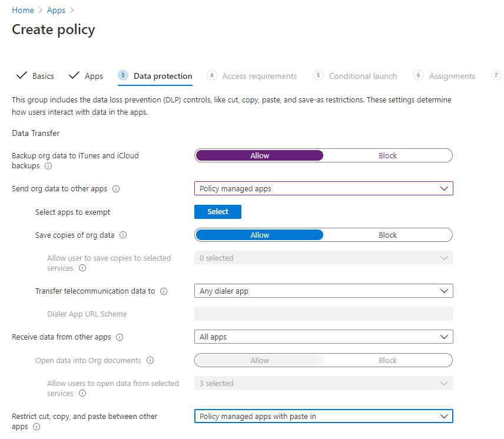Open info tooltip for Save copies of org data
The image size is (504, 439).
[x=123, y=235]
